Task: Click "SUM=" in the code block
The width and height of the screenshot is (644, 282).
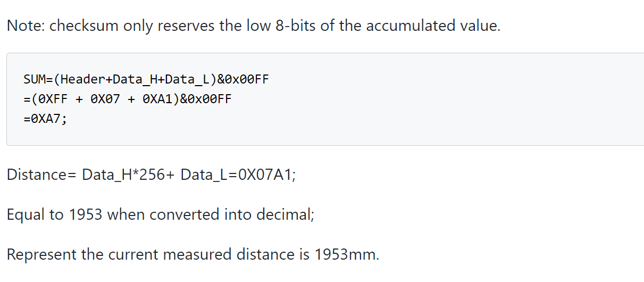Action: click(x=36, y=80)
